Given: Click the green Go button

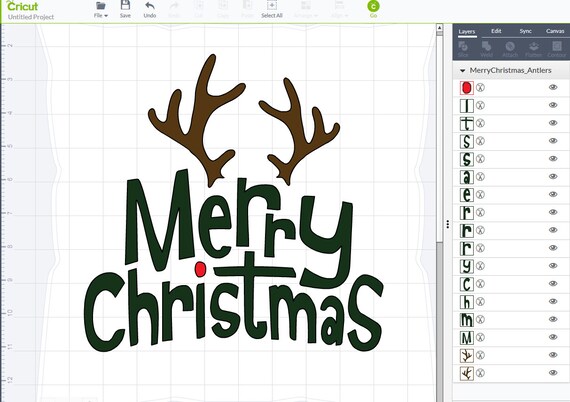Looking at the screenshot, I should point(373,7).
